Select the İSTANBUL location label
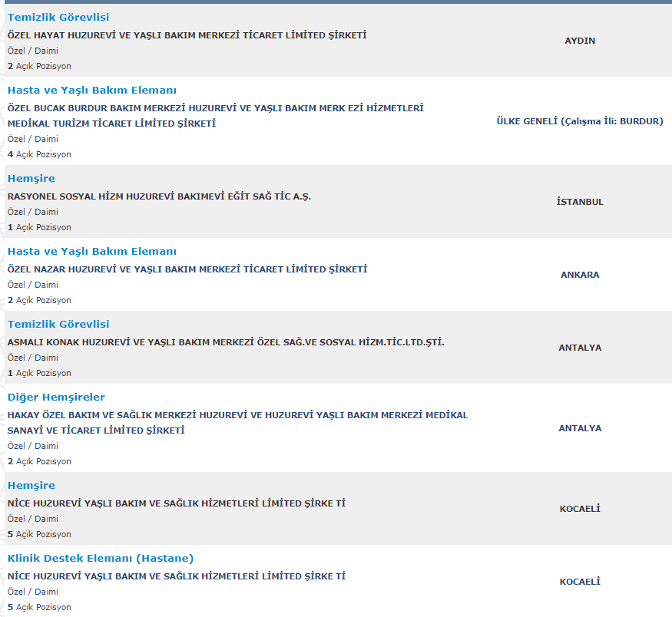672x617 pixels. click(x=580, y=202)
